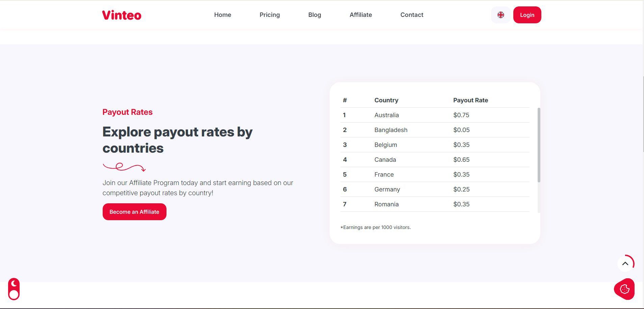The width and height of the screenshot is (644, 309).
Task: Click the Country column header
Action: coord(386,100)
